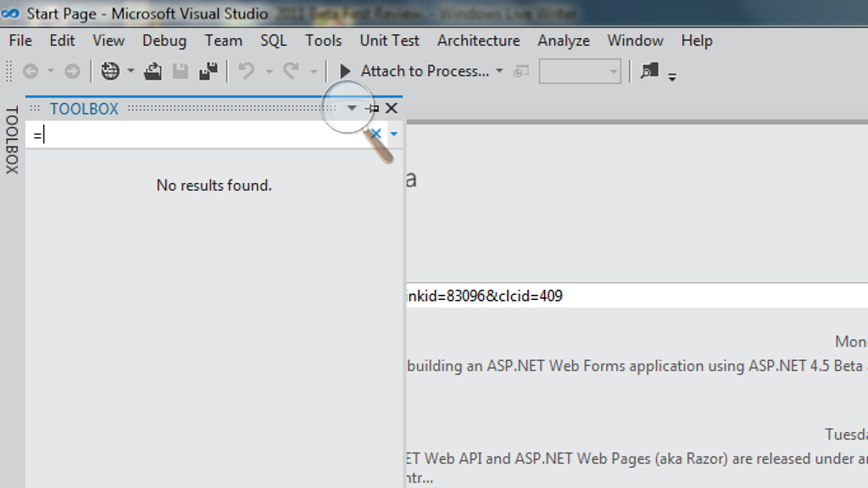Toggle Toolbox auto-hide pin
This screenshot has width=868, height=488.
[372, 108]
